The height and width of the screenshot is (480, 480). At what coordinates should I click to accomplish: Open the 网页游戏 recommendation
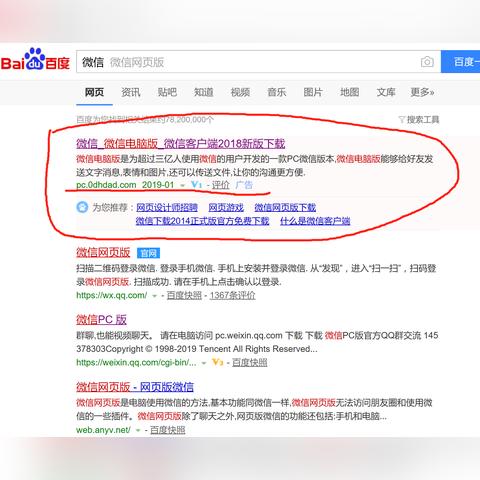226,208
